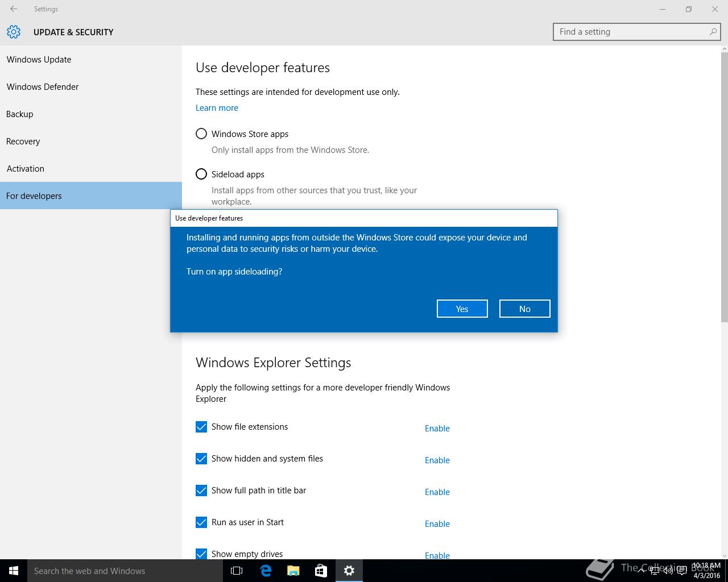Image resolution: width=728 pixels, height=582 pixels.
Task: Click the Use developer features heading
Action: (x=263, y=68)
